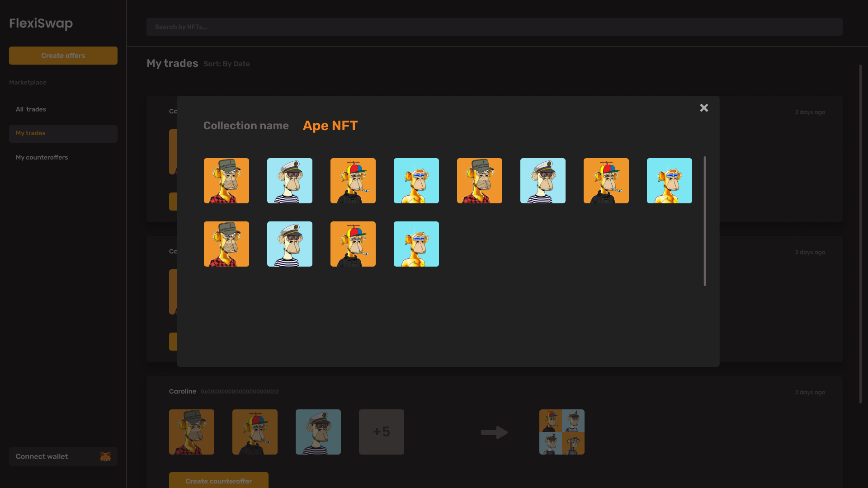Click the Ape NFT collection title
Screen dimensions: 868x488
click(x=330, y=126)
